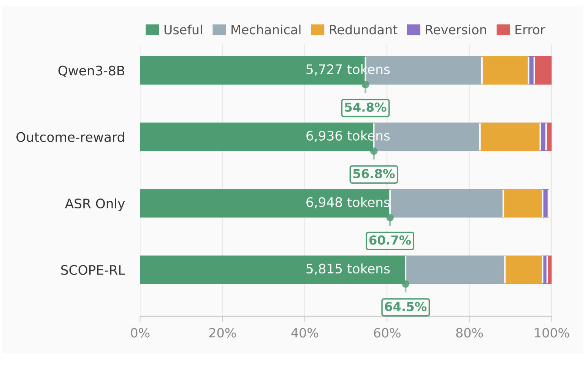
Task: Click the orange Redundant legend swatch
Action: click(317, 30)
